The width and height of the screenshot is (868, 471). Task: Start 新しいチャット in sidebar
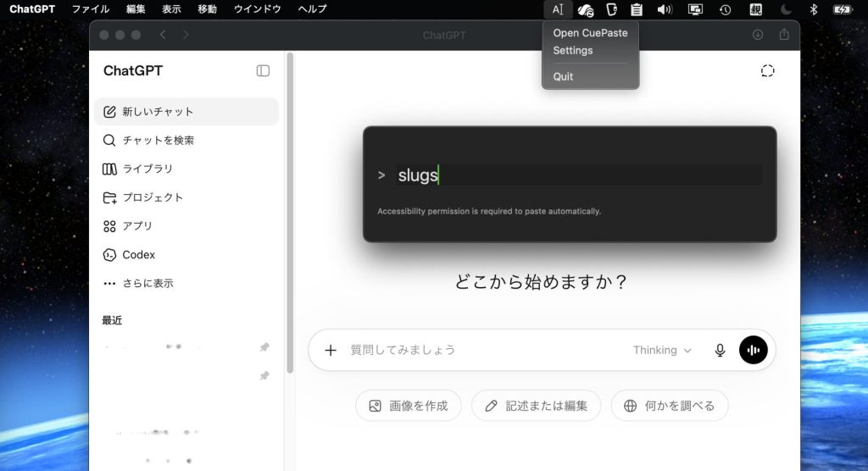click(x=186, y=112)
